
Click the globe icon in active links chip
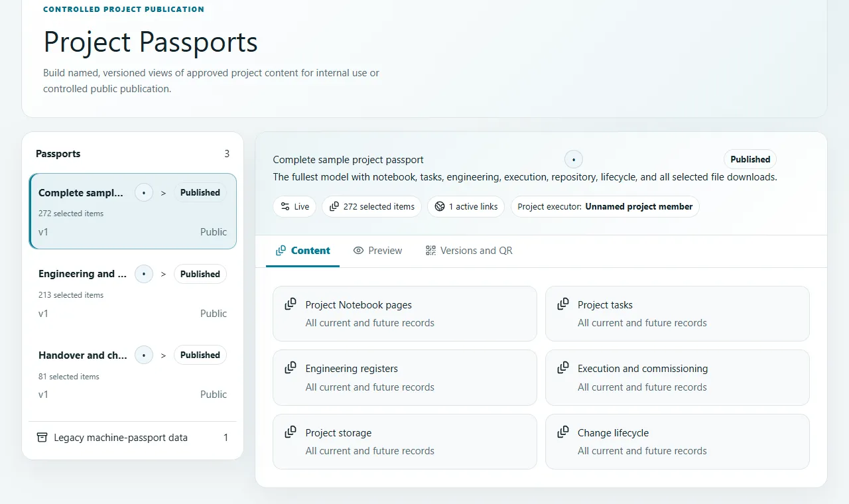440,206
